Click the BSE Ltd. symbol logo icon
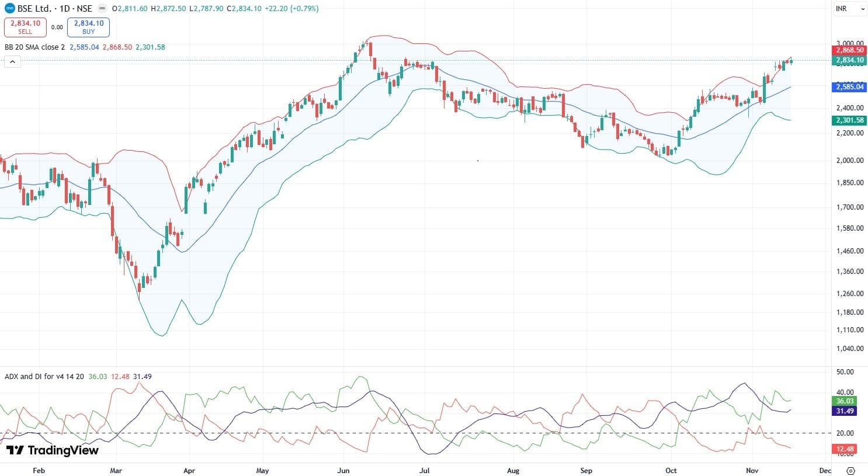This screenshot has width=868, height=476. tap(10, 9)
